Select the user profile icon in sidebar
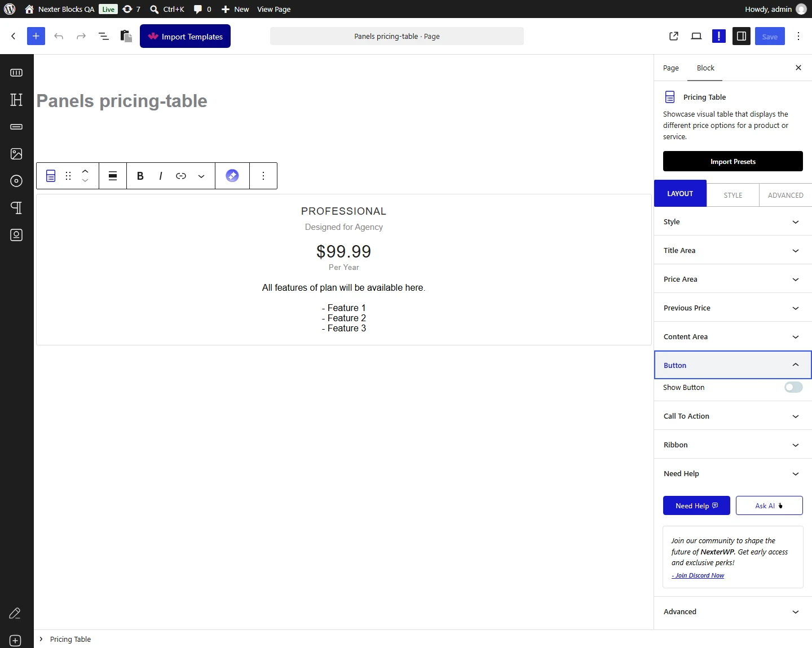Viewport: 812px width, 648px height. [16, 235]
